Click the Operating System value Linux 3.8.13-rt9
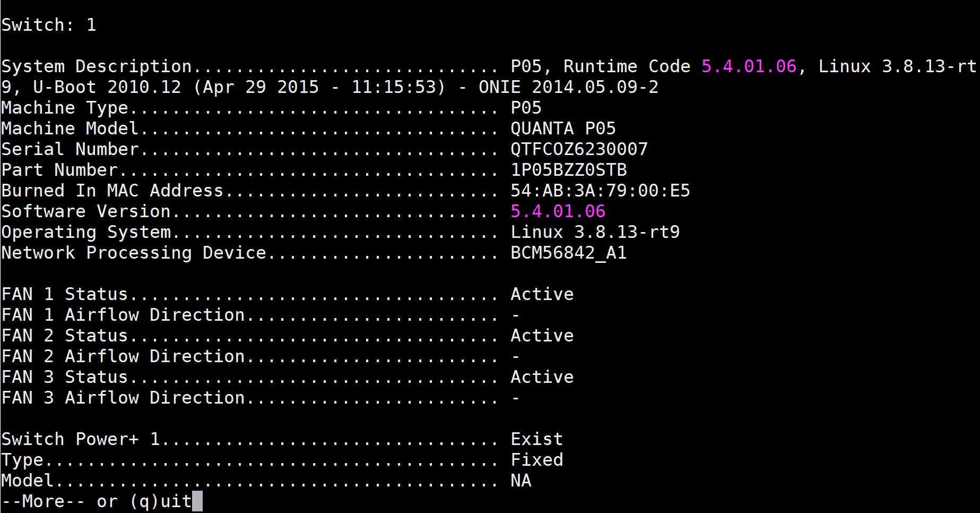The height and width of the screenshot is (513, 980). 595,232
